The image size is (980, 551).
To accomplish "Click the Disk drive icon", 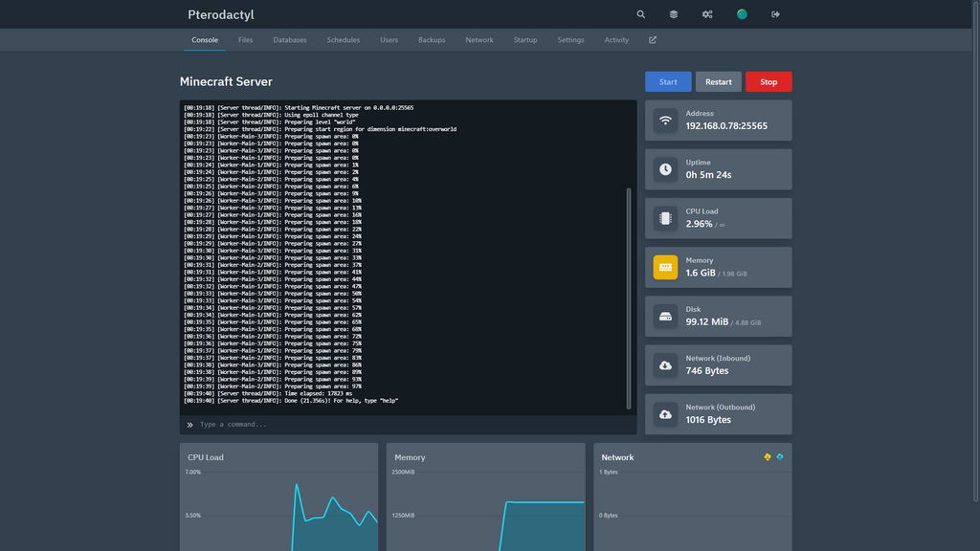I will (x=666, y=316).
